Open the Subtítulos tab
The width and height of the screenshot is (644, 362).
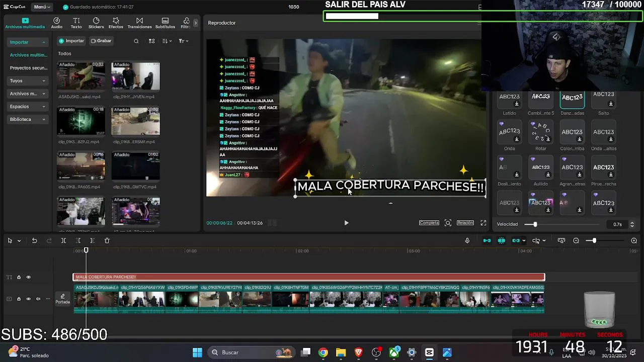coord(165,23)
